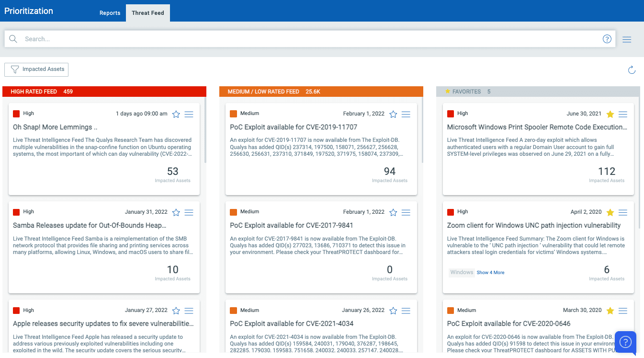Select the Threat Feed tab
The width and height of the screenshot is (644, 358).
point(148,13)
